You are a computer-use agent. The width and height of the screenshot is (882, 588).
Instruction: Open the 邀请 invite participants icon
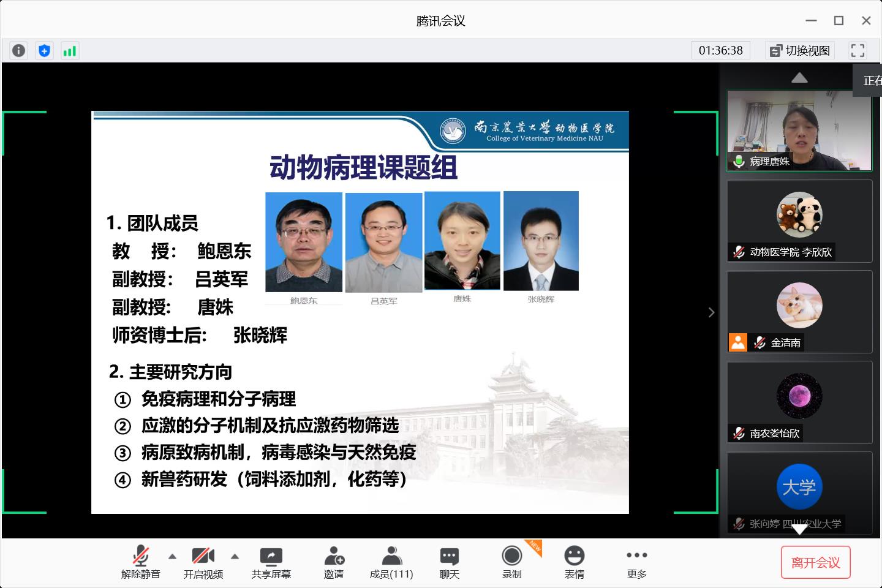coord(334,562)
